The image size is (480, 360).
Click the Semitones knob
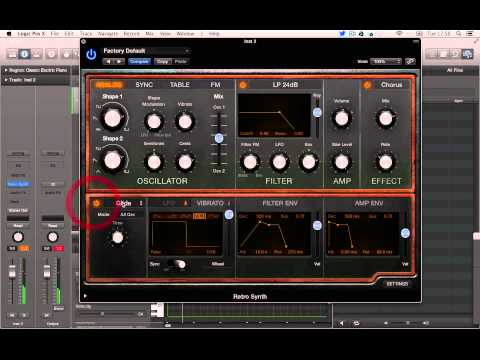pos(154,162)
